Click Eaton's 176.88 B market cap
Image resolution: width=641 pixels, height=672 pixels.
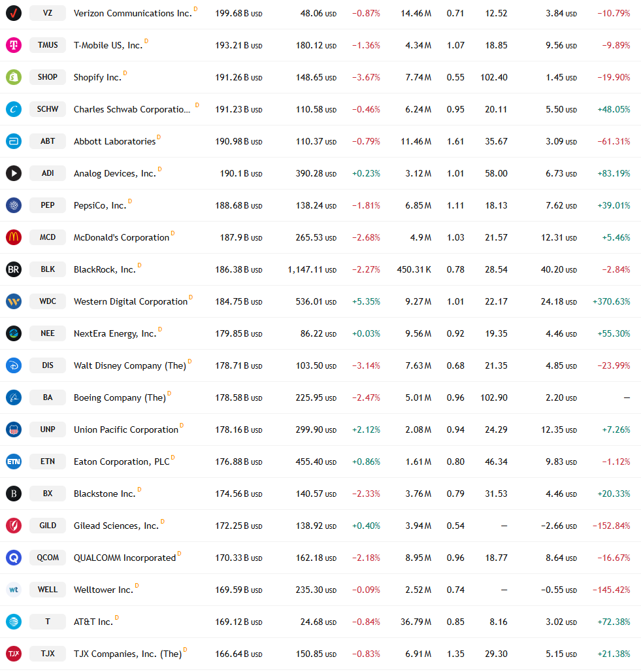(238, 462)
